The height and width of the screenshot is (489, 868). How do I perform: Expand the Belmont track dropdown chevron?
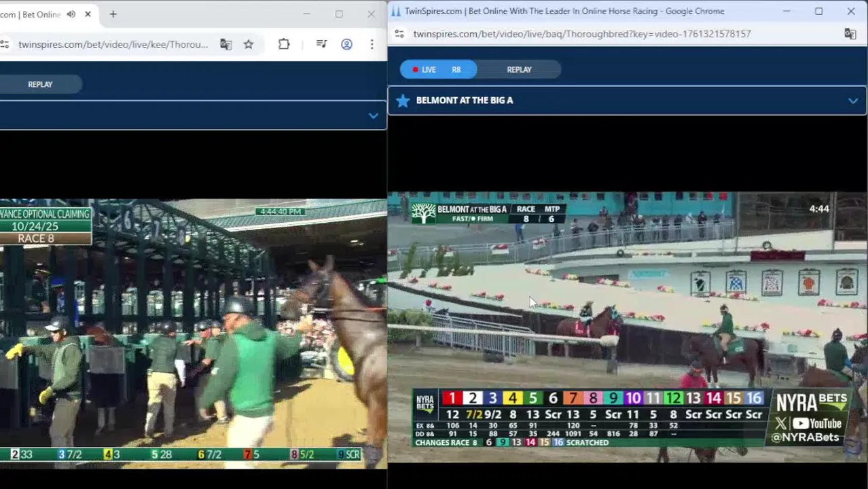click(x=853, y=101)
